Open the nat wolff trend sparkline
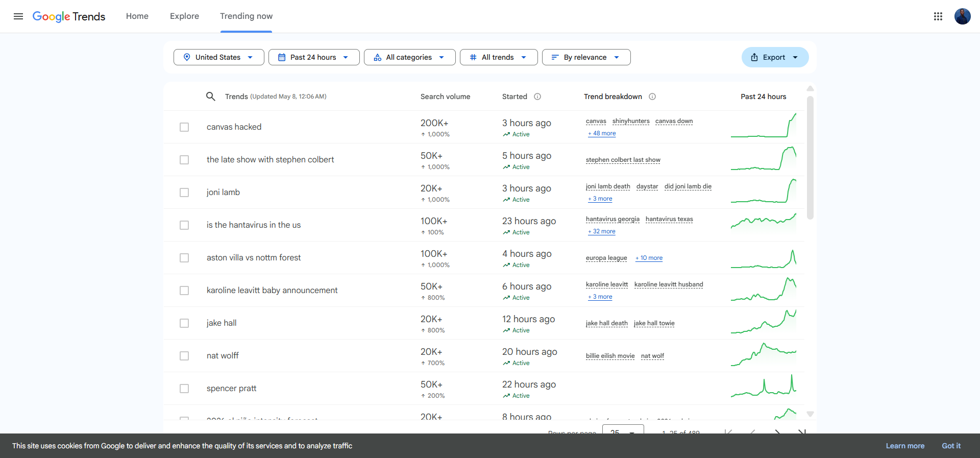Image resolution: width=980 pixels, height=458 pixels. point(764,354)
